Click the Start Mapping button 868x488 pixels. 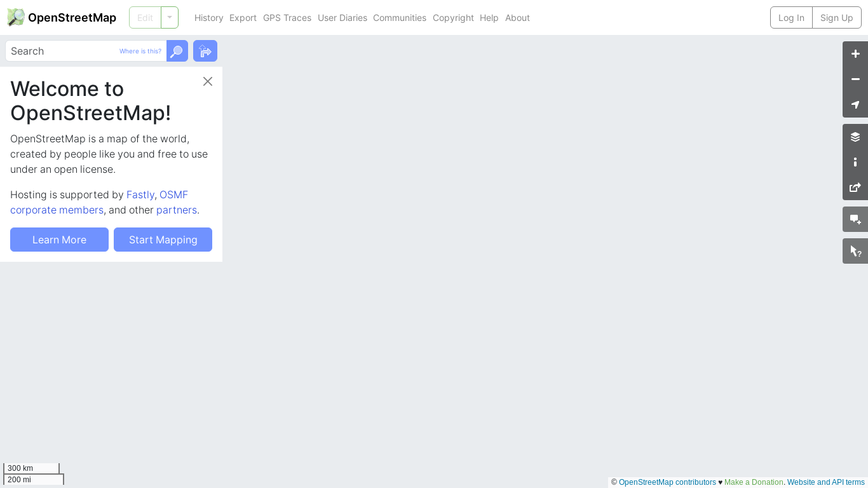[163, 240]
